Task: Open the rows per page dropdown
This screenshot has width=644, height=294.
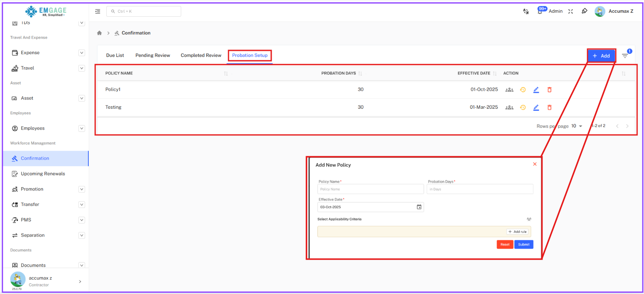Action: (x=576, y=126)
